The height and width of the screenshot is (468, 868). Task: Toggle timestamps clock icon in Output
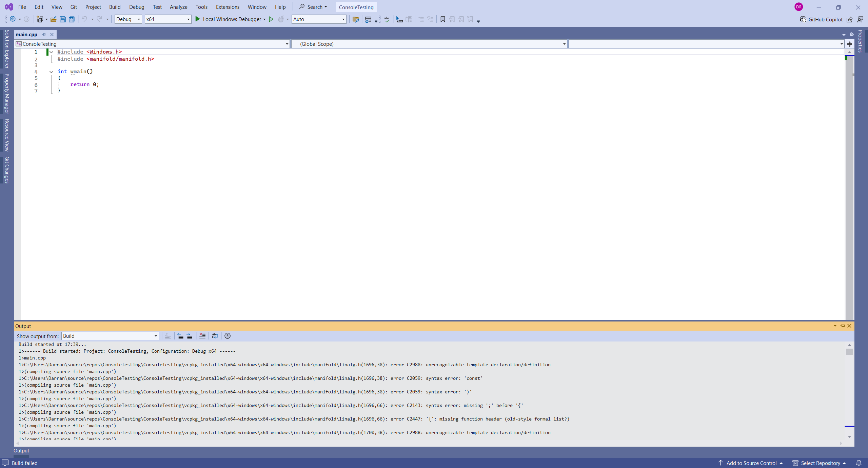pos(228,336)
